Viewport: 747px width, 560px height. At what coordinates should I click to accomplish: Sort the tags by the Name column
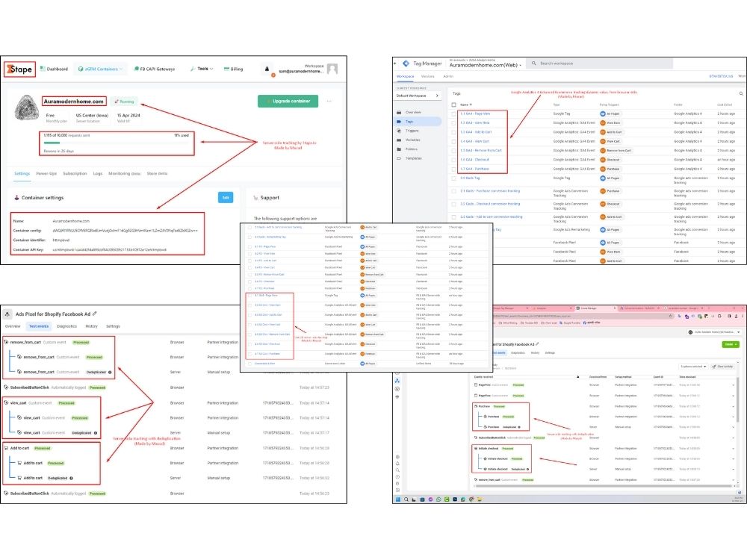(x=465, y=105)
